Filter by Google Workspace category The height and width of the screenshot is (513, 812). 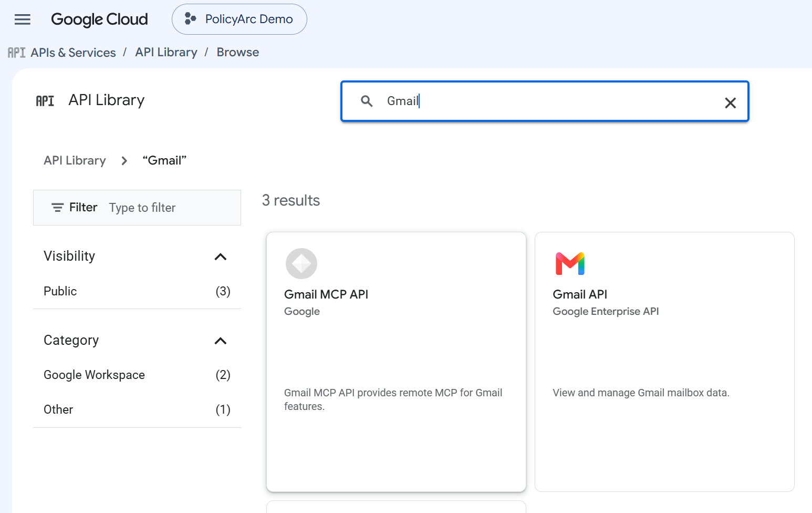tap(137, 375)
